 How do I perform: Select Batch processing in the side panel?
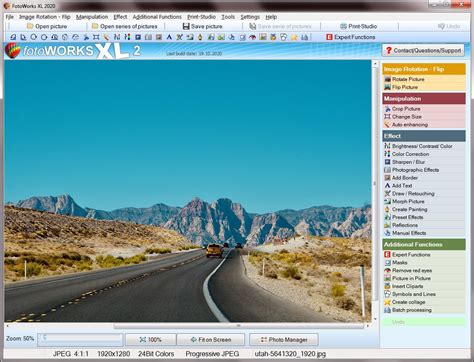tap(424, 310)
